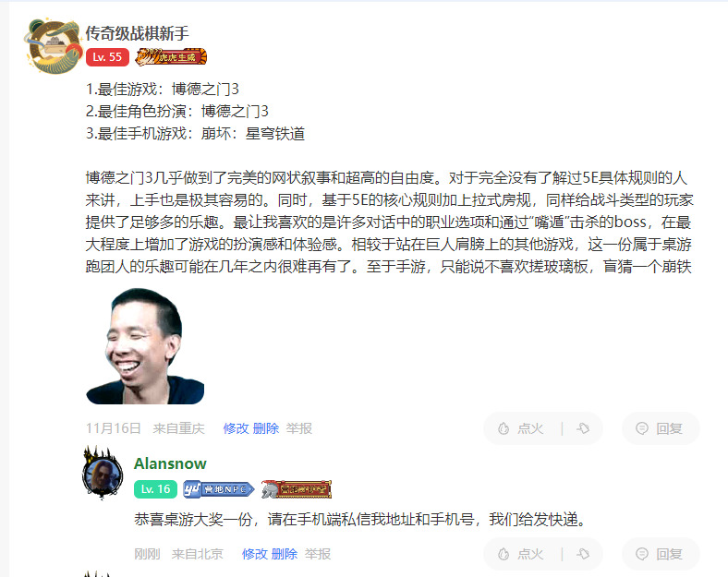Click 举报 on the first post

point(299,428)
